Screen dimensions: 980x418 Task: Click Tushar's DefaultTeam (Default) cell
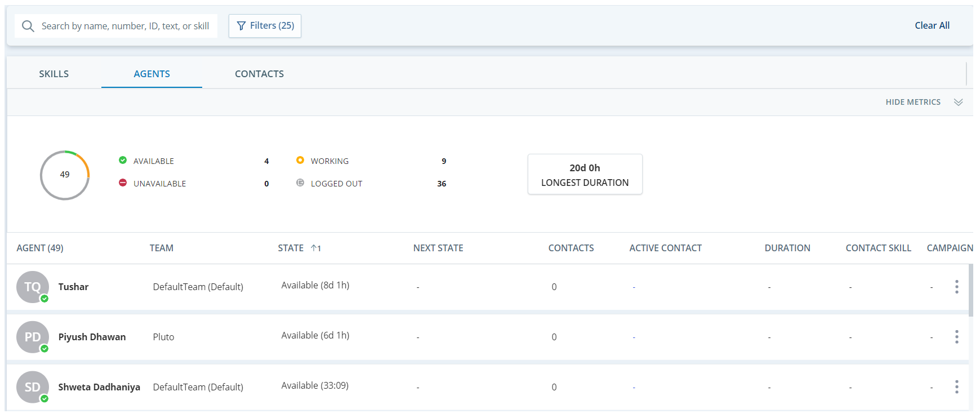click(198, 287)
